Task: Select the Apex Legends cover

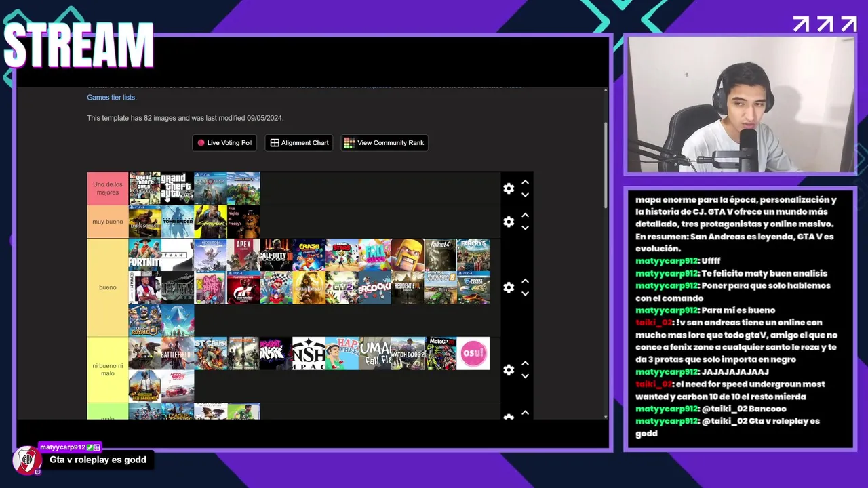Action: pyautogui.click(x=243, y=255)
